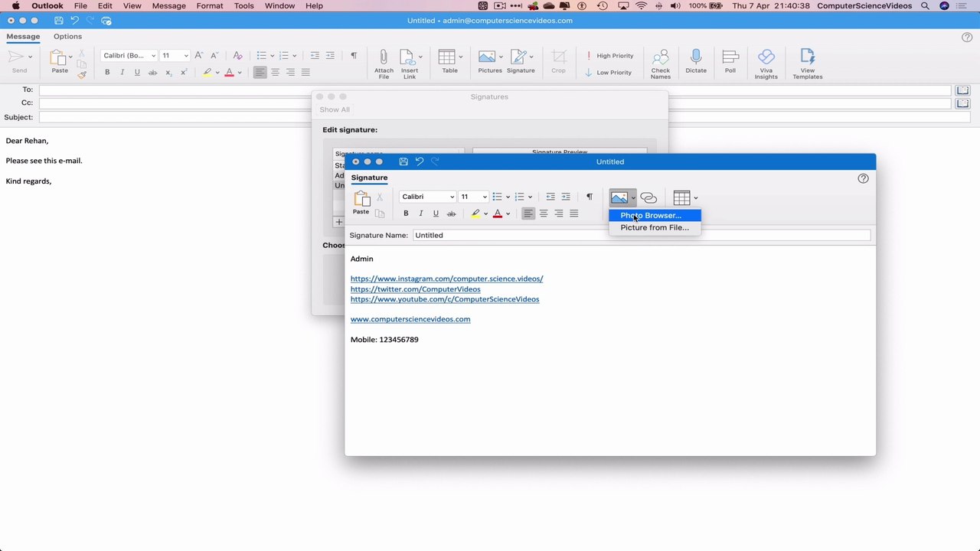Select the Signature tab
The image size is (980, 551).
[x=369, y=178]
